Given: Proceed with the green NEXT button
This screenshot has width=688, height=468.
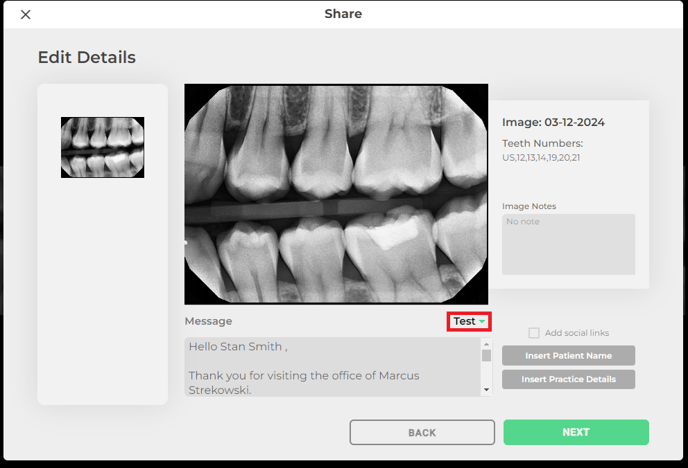Looking at the screenshot, I should [x=576, y=432].
